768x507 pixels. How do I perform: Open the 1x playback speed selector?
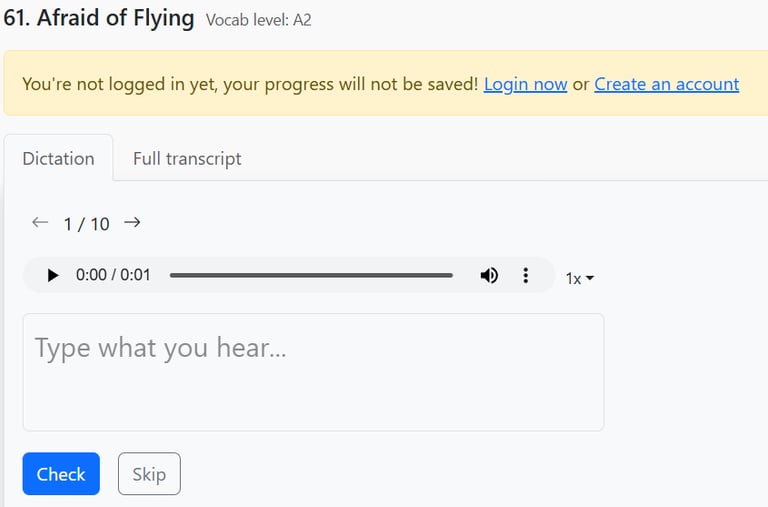580,278
